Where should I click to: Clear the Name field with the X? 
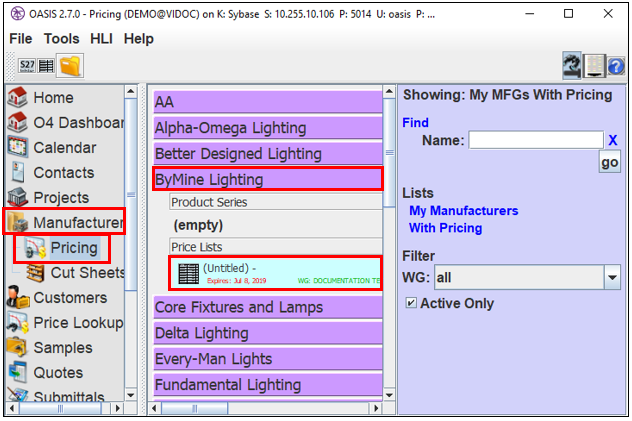(613, 140)
